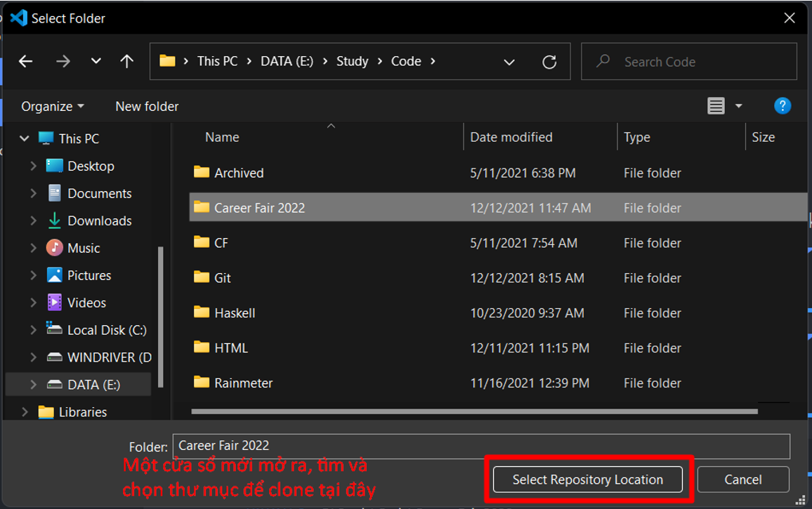Go up one folder level
812x509 pixels.
tap(127, 62)
